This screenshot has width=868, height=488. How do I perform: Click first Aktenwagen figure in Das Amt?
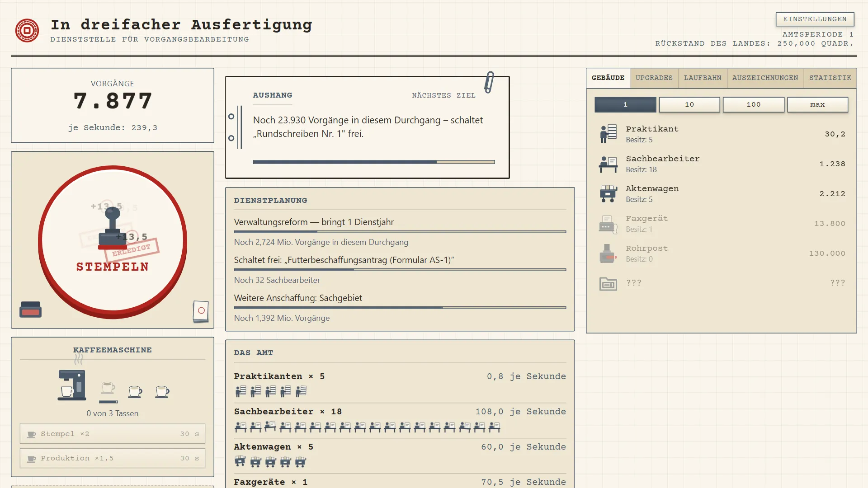tap(240, 461)
